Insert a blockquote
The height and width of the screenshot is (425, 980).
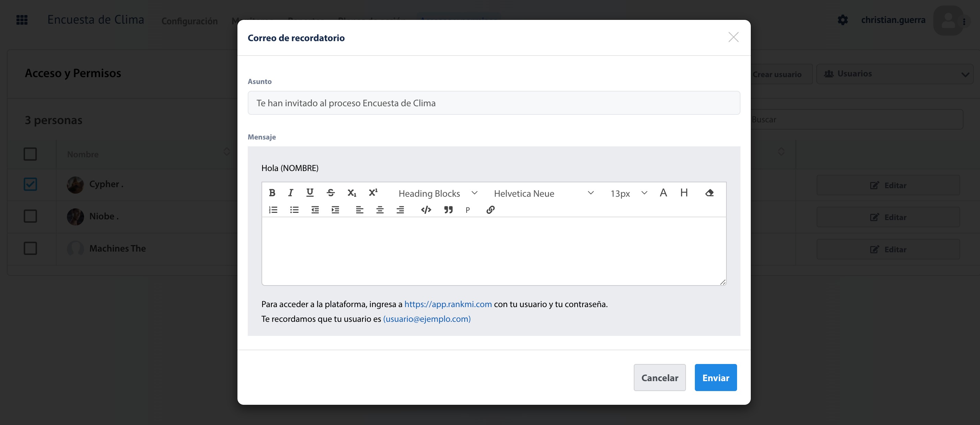click(448, 210)
